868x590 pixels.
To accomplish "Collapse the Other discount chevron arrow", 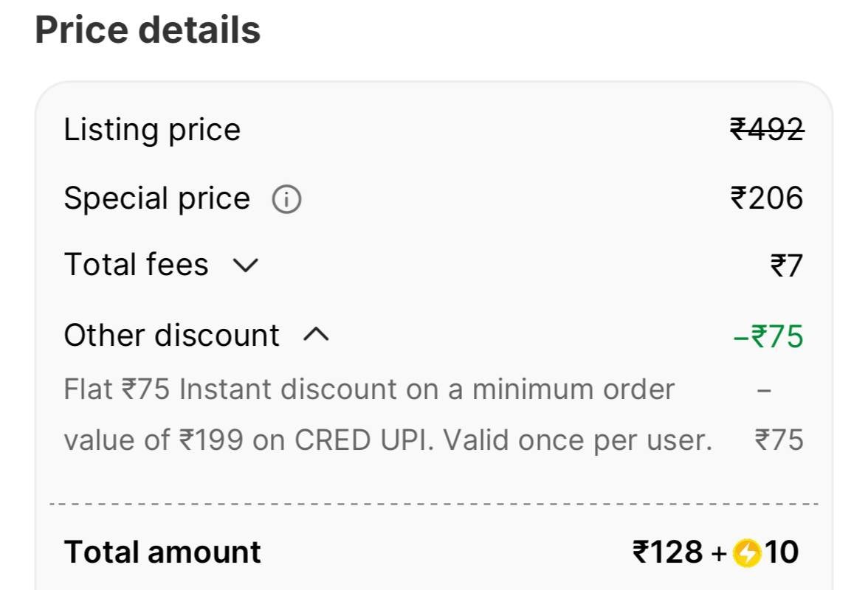I will (x=316, y=336).
